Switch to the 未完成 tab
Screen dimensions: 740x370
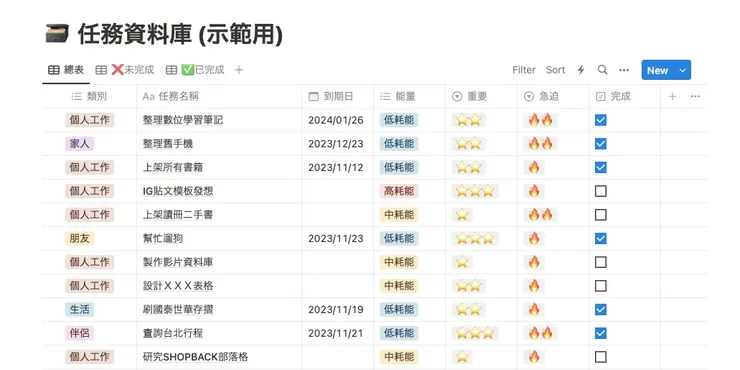(x=125, y=70)
